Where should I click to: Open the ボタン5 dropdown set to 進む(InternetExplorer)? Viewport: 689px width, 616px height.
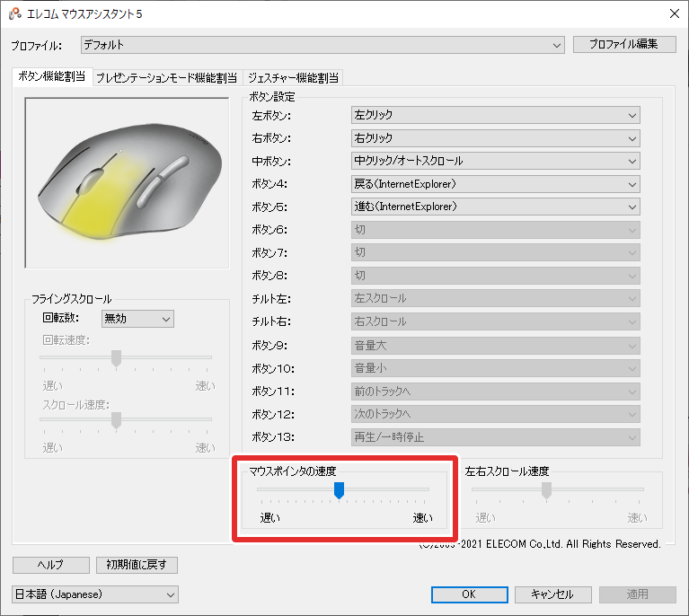pos(495,207)
